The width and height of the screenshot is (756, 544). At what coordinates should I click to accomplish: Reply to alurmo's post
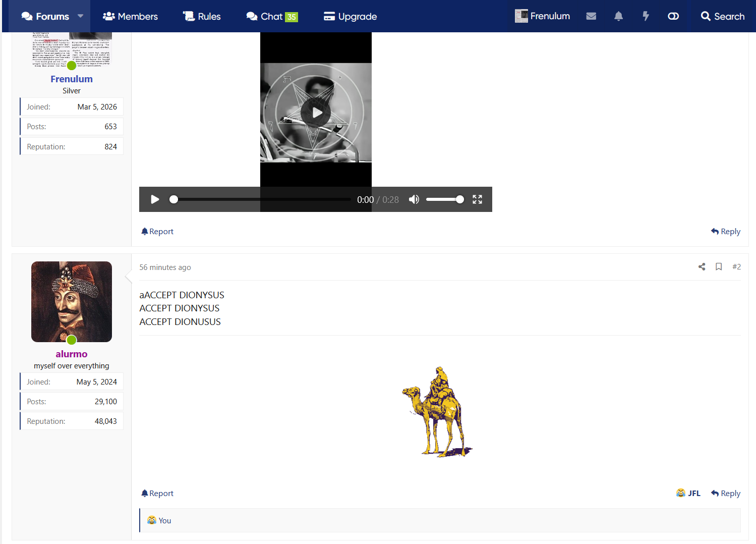[x=726, y=494]
